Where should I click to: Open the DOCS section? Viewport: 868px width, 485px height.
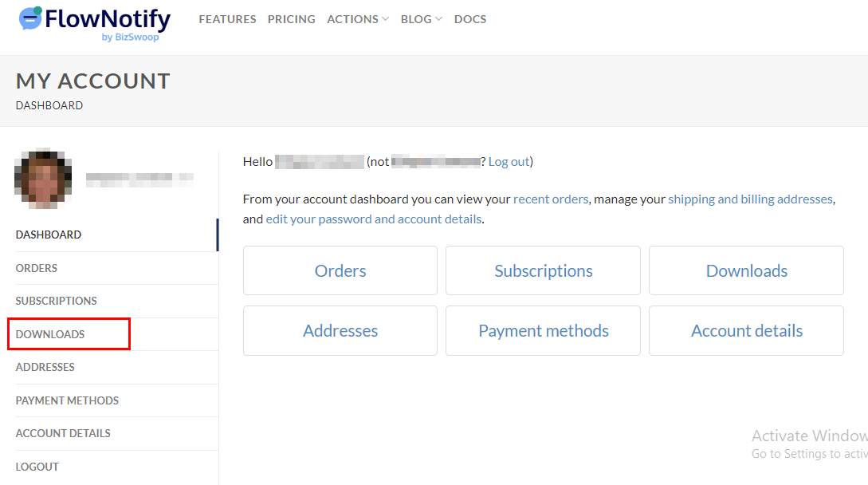[x=470, y=18]
